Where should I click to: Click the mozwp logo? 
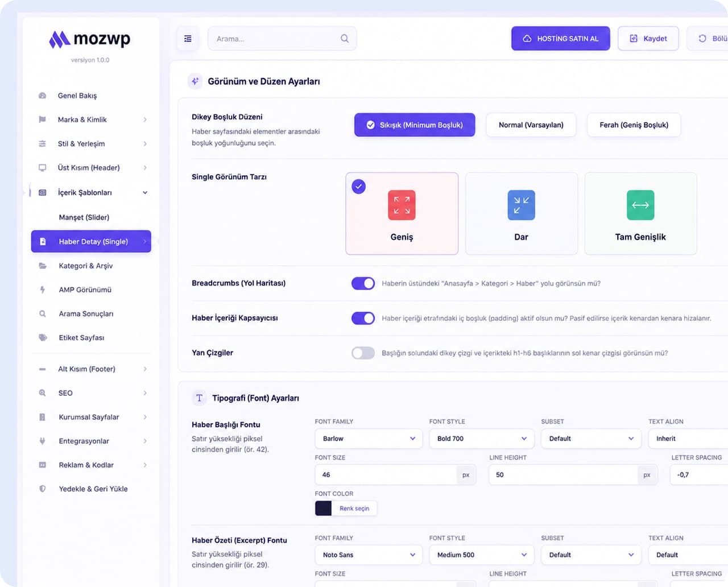pyautogui.click(x=90, y=39)
